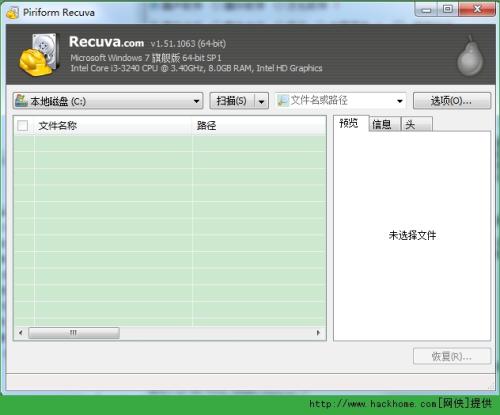Image resolution: width=500 pixels, height=415 pixels.
Task: Click the file search folder icon
Action: pos(283,101)
